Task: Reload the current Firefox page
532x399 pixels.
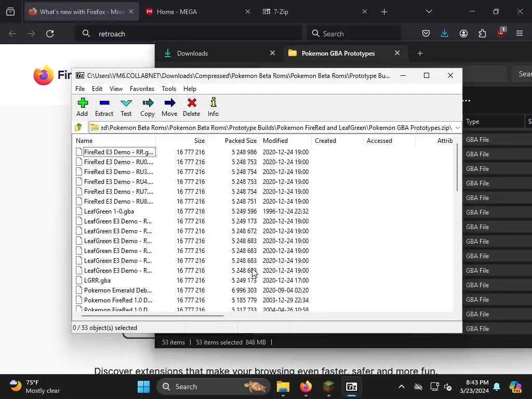Action: click(x=50, y=34)
